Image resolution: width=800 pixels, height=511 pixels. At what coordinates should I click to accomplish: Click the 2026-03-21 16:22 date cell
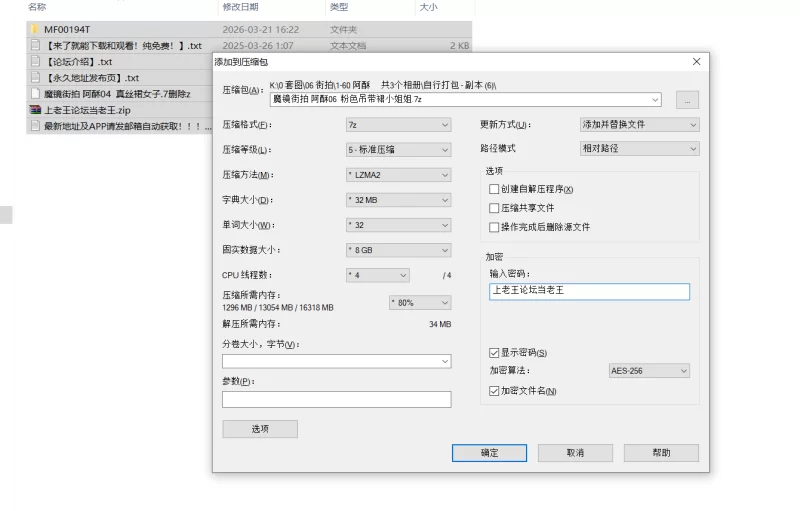point(261,30)
